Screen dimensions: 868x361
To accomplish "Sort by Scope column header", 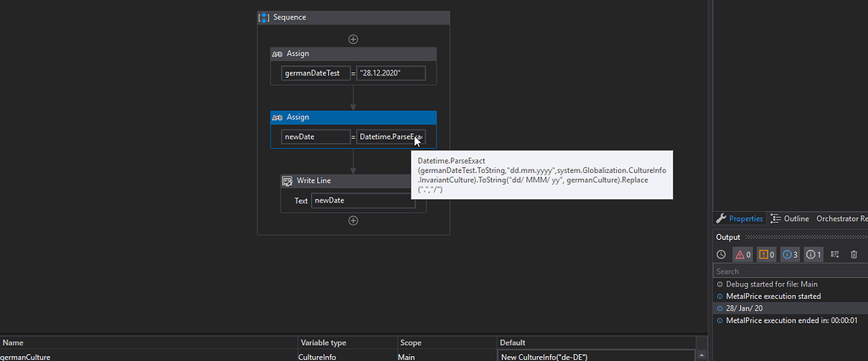I will tap(448, 342).
